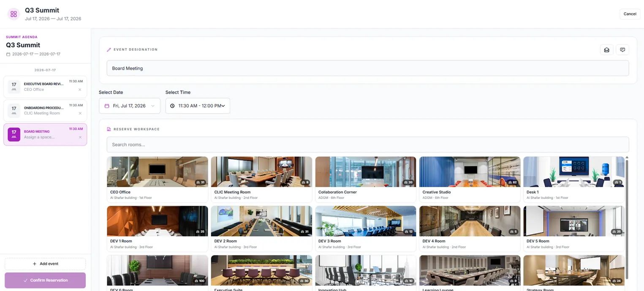Select the CLIC Meeting Room card
This screenshot has width=644, height=291.
[x=261, y=179]
